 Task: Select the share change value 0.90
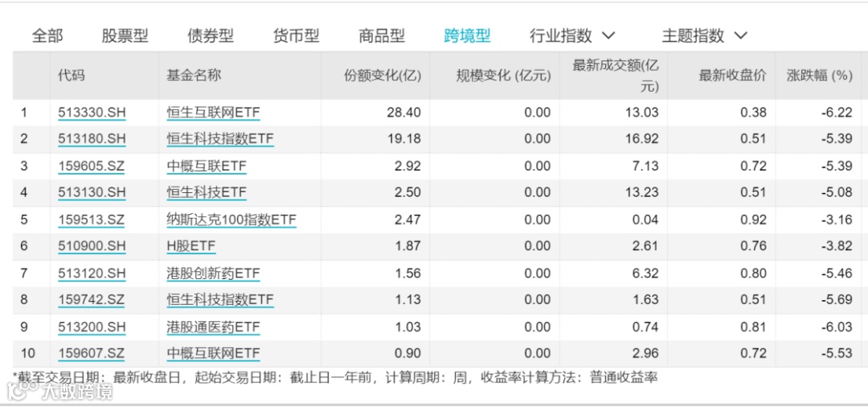point(407,353)
